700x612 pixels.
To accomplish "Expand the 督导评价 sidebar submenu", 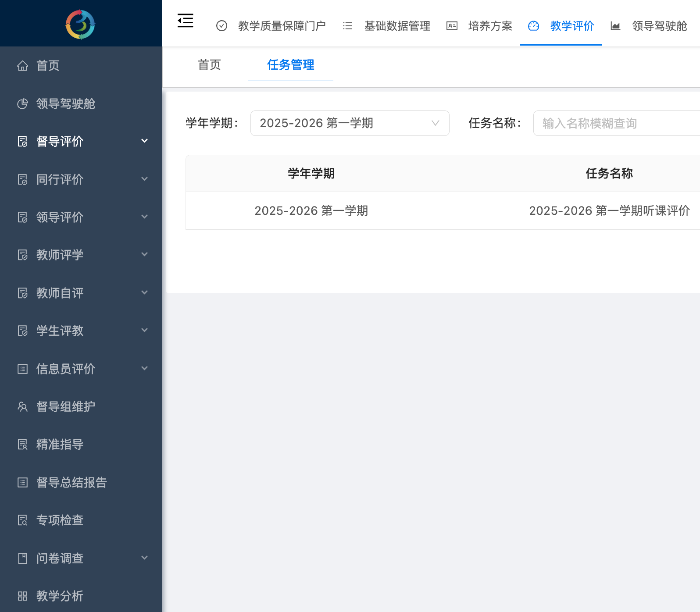I will click(144, 141).
